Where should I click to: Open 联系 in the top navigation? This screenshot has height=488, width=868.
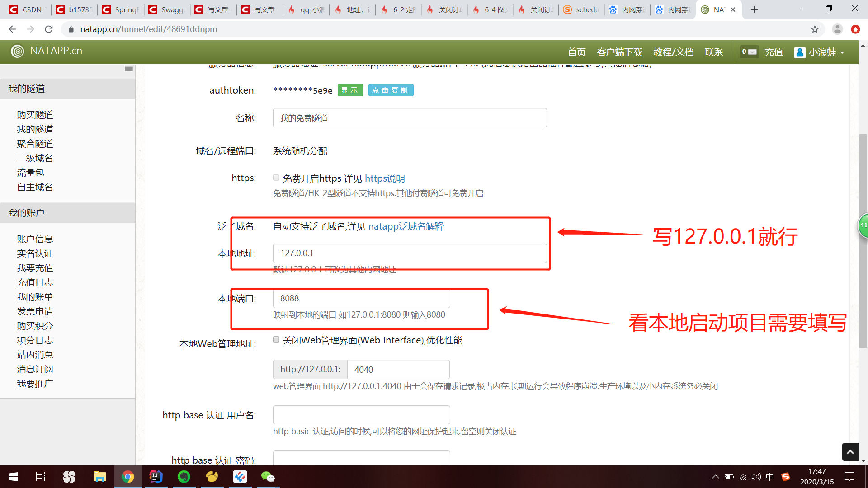pyautogui.click(x=714, y=52)
